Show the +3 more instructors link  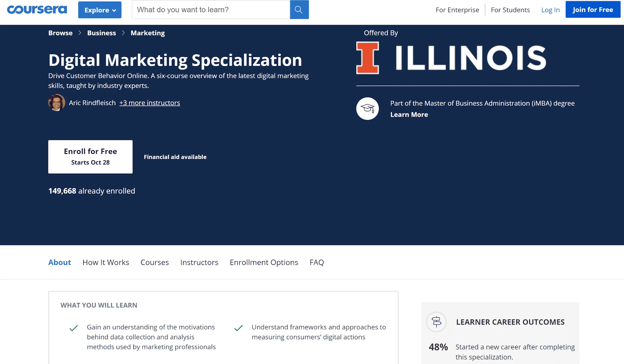coord(150,103)
